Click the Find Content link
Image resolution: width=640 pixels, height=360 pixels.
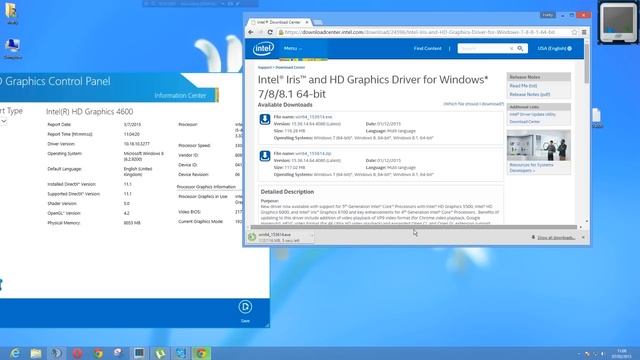(x=427, y=48)
